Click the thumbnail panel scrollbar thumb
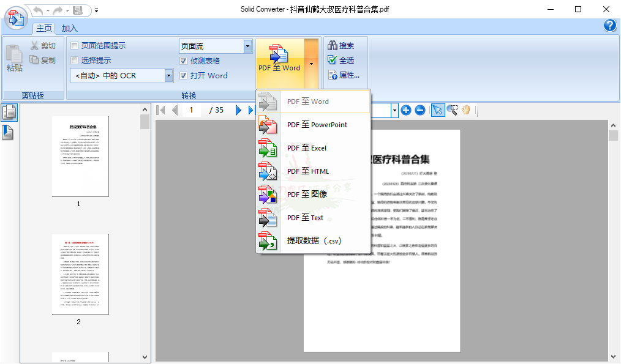621x364 pixels. point(145,122)
